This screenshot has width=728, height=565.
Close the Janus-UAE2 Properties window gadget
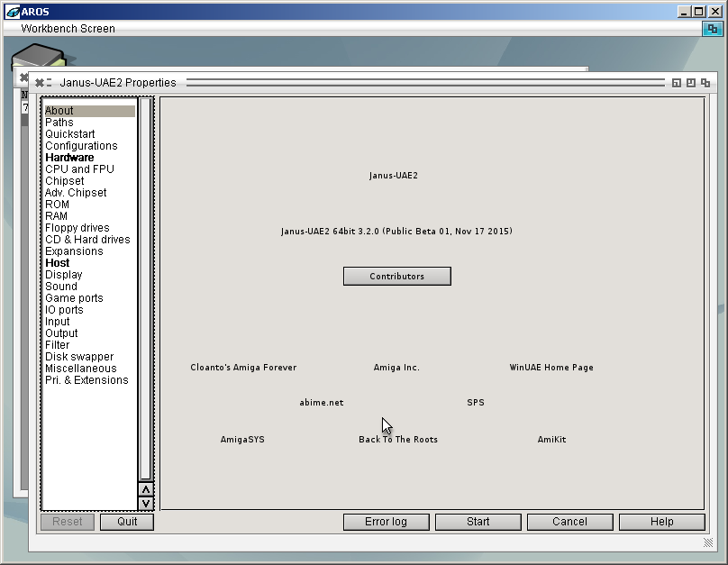[40, 83]
